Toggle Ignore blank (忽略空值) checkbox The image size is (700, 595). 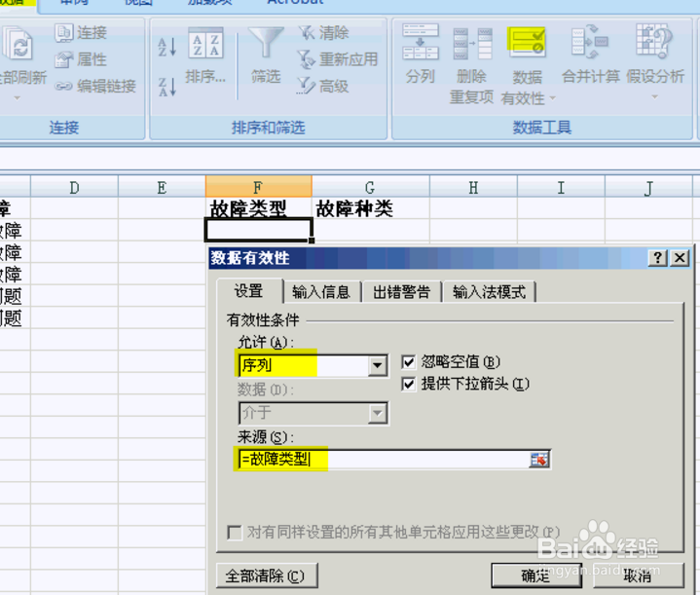[x=409, y=362]
